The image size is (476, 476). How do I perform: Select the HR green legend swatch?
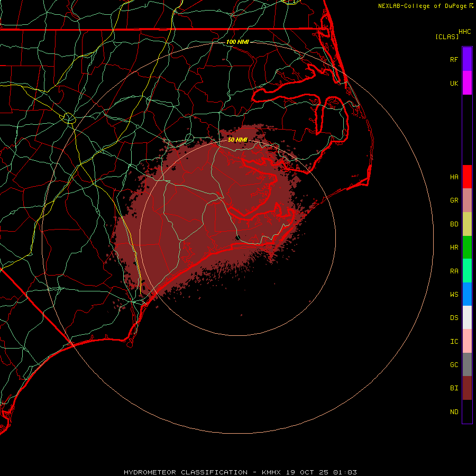467,248
